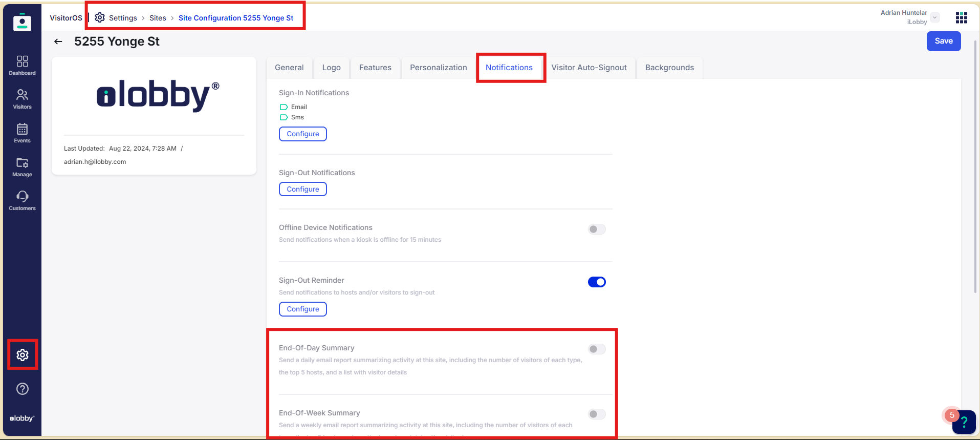Click the adrian.h@ilobby.com email text
The width and height of the screenshot is (980, 440).
(x=95, y=162)
